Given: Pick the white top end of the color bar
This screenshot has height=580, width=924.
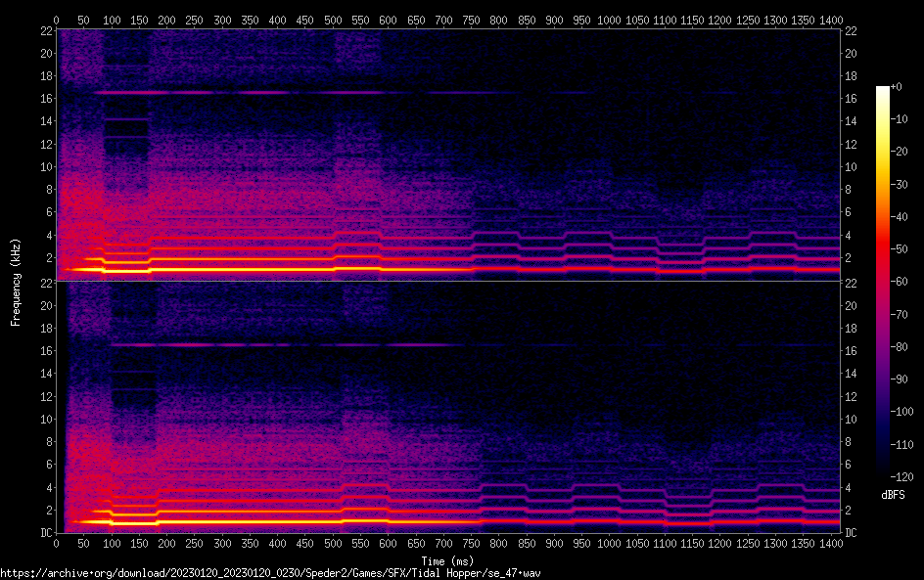Looking at the screenshot, I should click(x=883, y=90).
